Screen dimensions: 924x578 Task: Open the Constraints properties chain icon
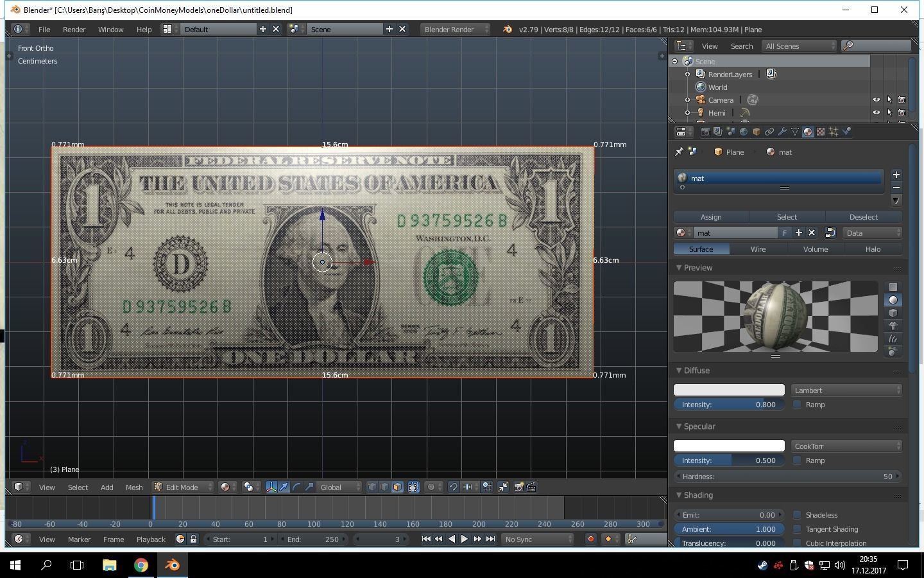click(x=769, y=132)
